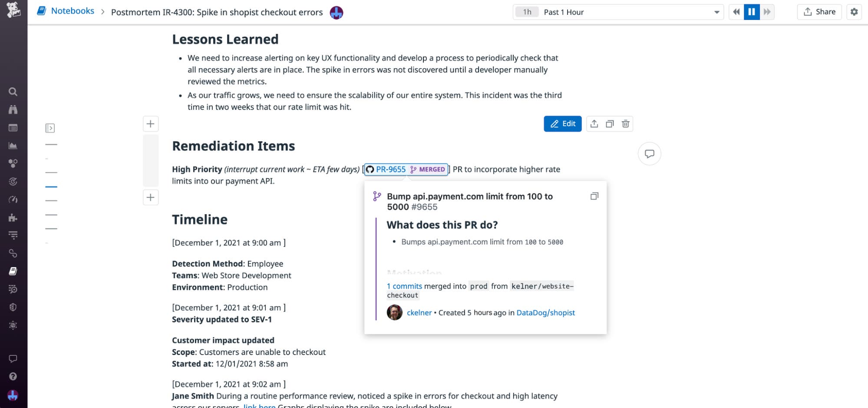Edit the Remediation Items cell
Viewport: 868px width, 408px height.
pyautogui.click(x=563, y=123)
